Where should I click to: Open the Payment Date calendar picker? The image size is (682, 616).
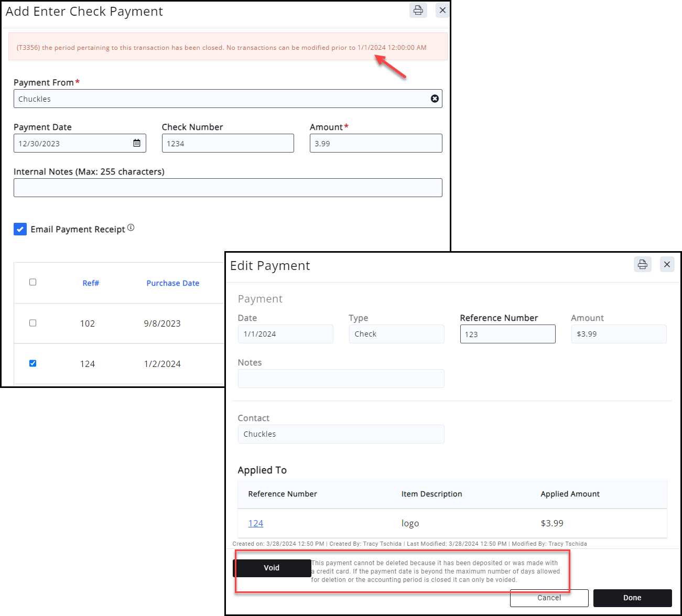[137, 143]
